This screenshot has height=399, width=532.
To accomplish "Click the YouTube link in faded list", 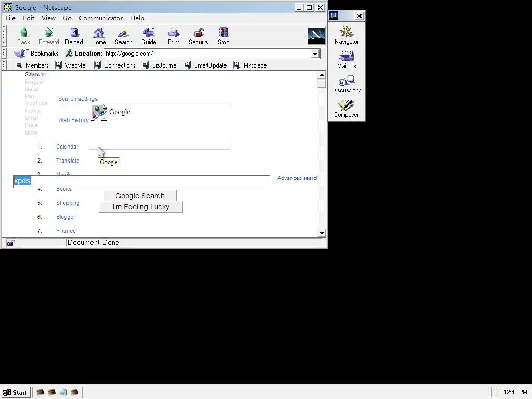I will click(x=36, y=103).
